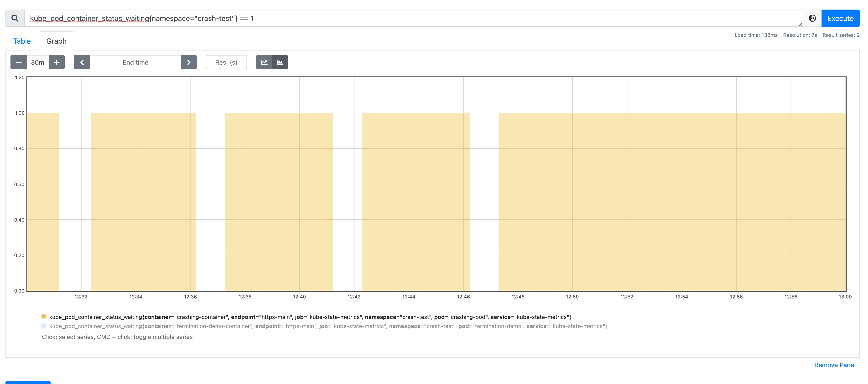Click the Remove Panel link
The height and width of the screenshot is (384, 868).
click(x=835, y=364)
